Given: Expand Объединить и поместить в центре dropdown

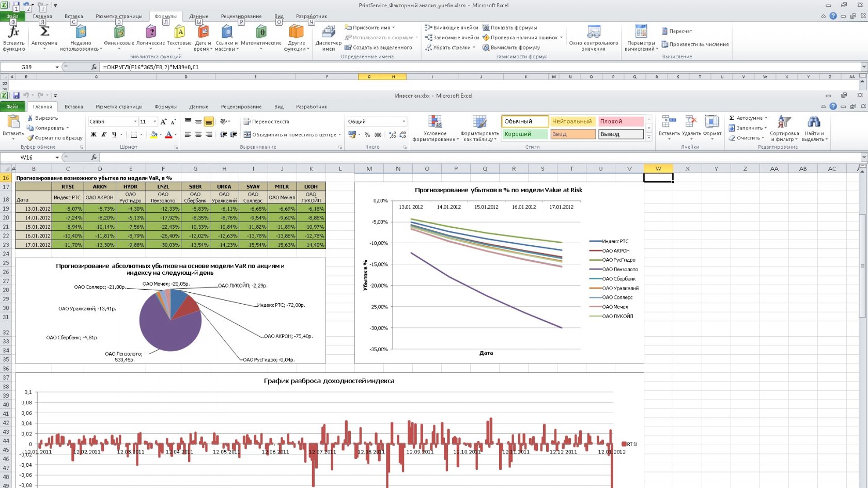Looking at the screenshot, I should [339, 135].
